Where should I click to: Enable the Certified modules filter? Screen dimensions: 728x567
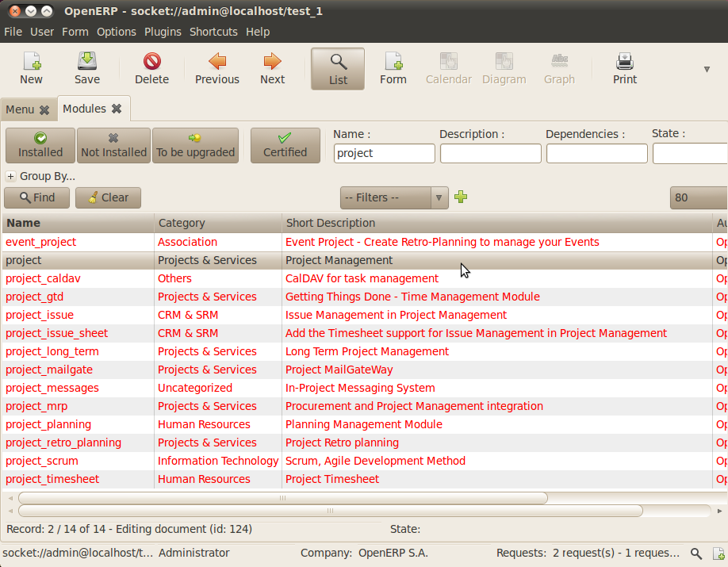click(285, 145)
